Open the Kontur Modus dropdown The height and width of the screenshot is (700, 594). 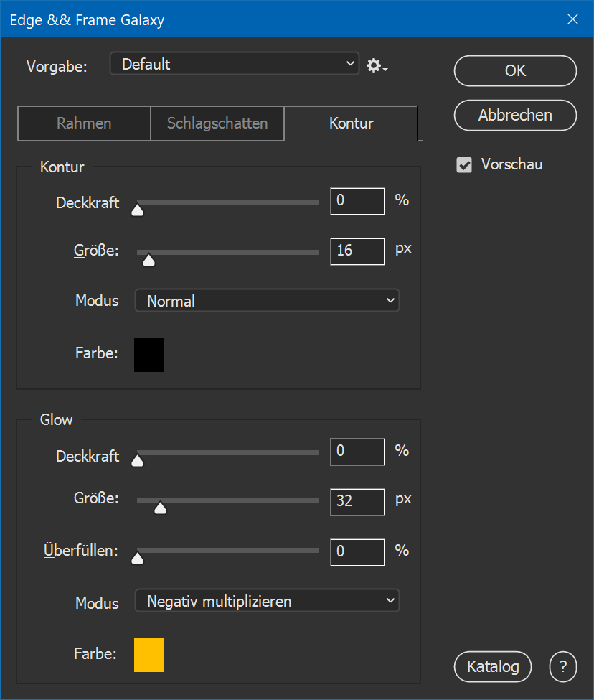(x=267, y=301)
